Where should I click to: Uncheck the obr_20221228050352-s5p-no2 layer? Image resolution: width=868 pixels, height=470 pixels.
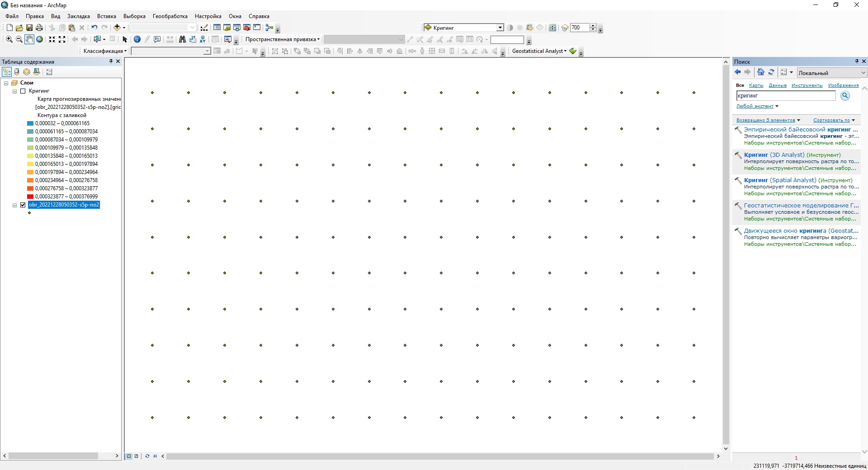click(23, 205)
